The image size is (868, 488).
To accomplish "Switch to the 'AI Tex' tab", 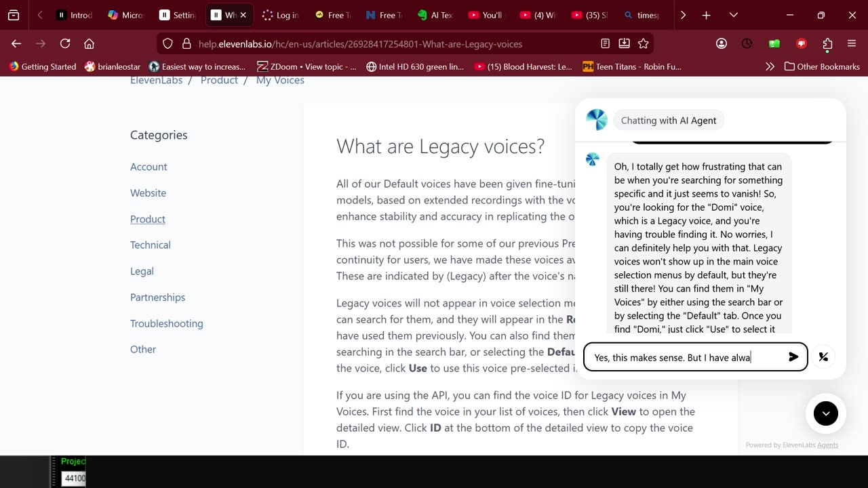I will pos(435,15).
